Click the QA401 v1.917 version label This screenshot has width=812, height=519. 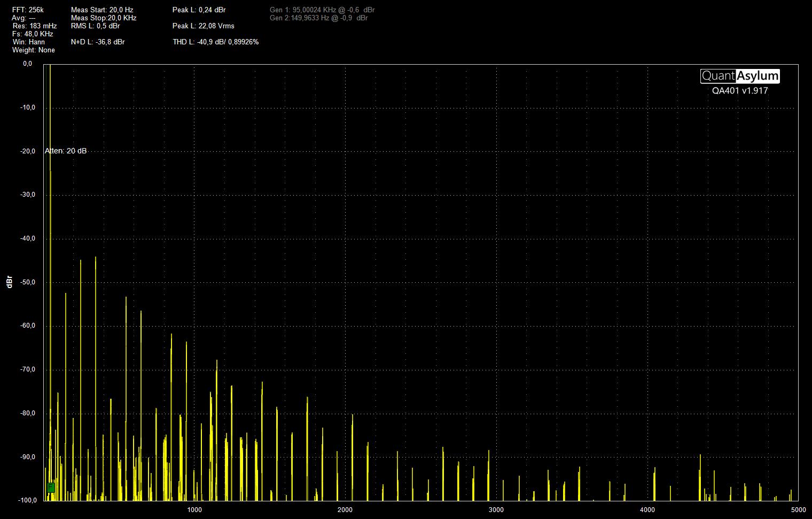point(740,91)
